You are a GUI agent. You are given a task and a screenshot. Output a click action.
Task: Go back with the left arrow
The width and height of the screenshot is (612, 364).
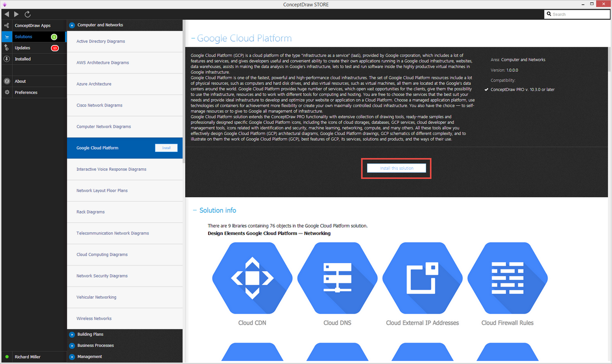pyautogui.click(x=7, y=14)
